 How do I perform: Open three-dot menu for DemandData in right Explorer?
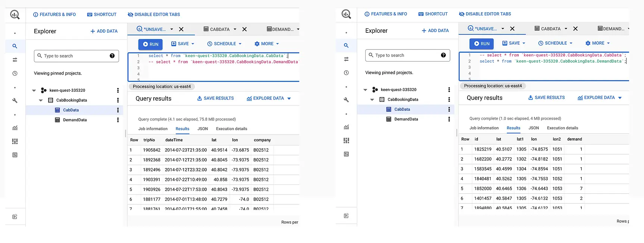pos(449,119)
